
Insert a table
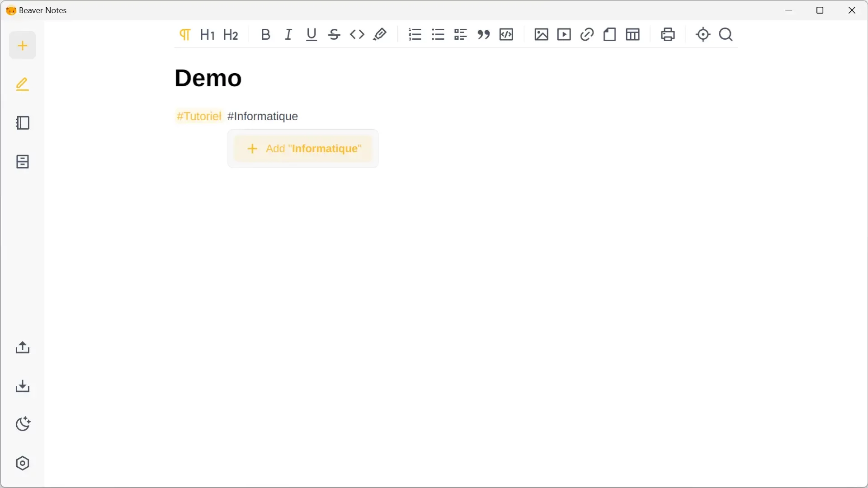633,35
